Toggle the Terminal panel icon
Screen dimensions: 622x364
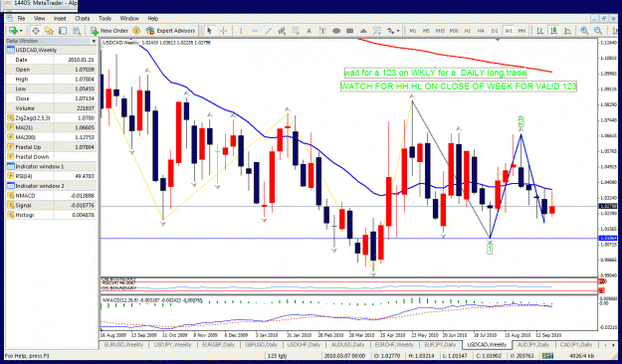click(x=63, y=31)
